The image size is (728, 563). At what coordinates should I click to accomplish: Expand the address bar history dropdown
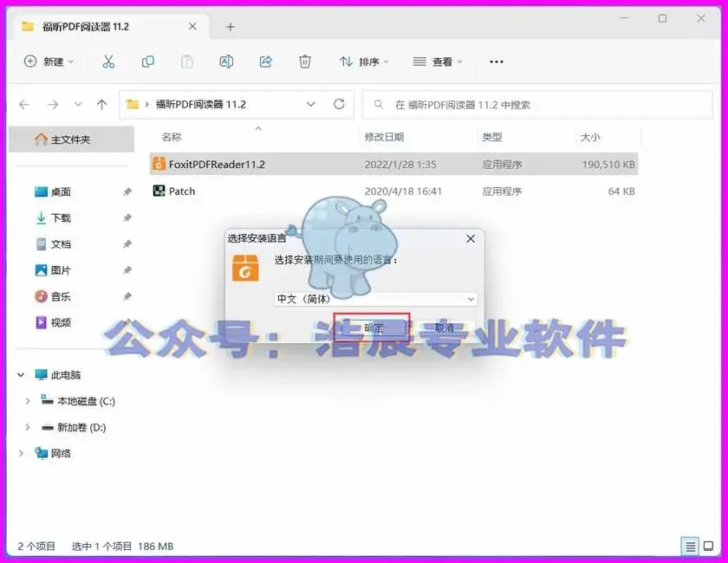click(x=311, y=105)
